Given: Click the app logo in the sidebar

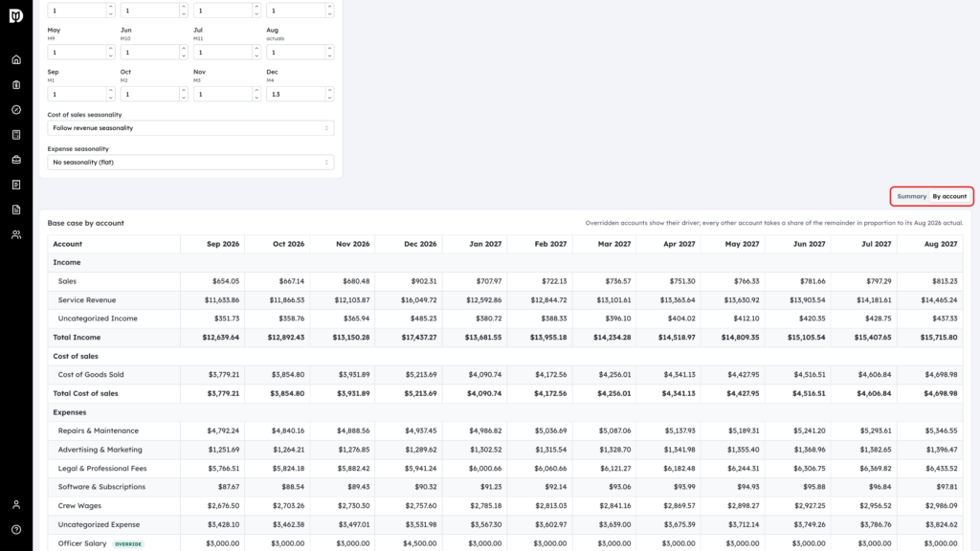Looking at the screenshot, I should pyautogui.click(x=16, y=15).
